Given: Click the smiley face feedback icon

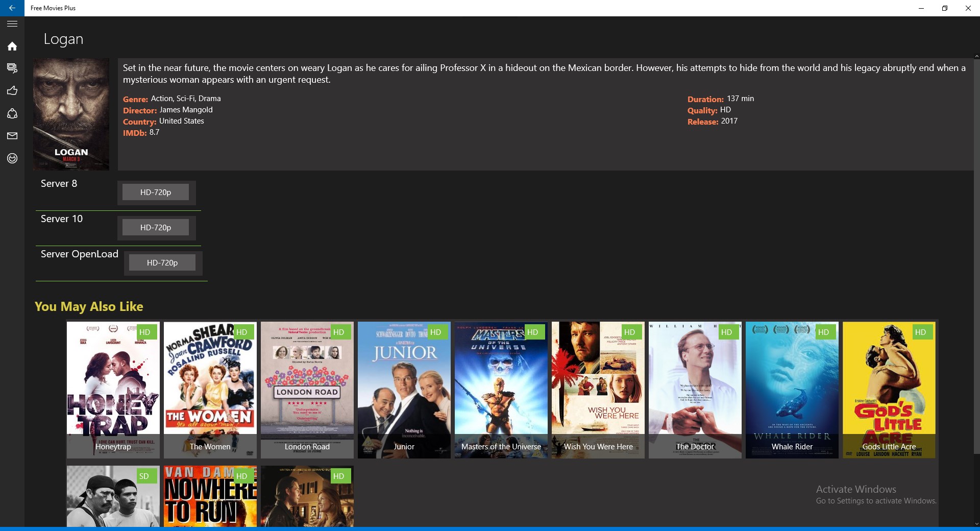Looking at the screenshot, I should 12,158.
